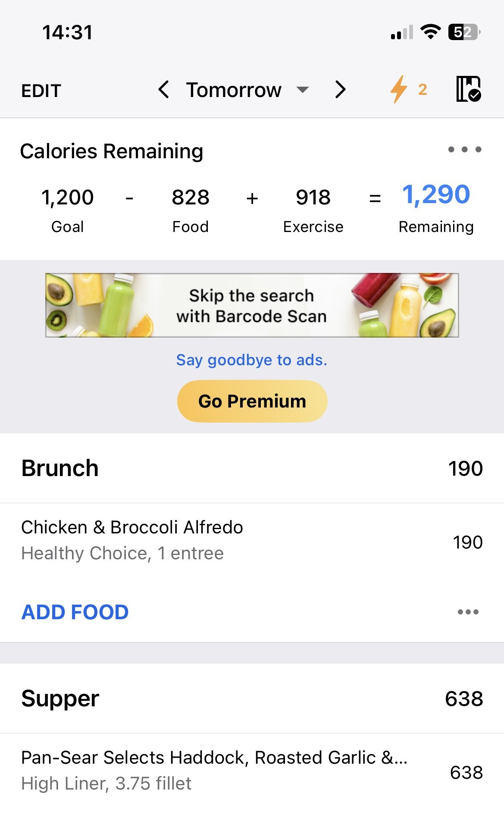The height and width of the screenshot is (815, 504).
Task: Tap the Go Premium button
Action: click(252, 401)
